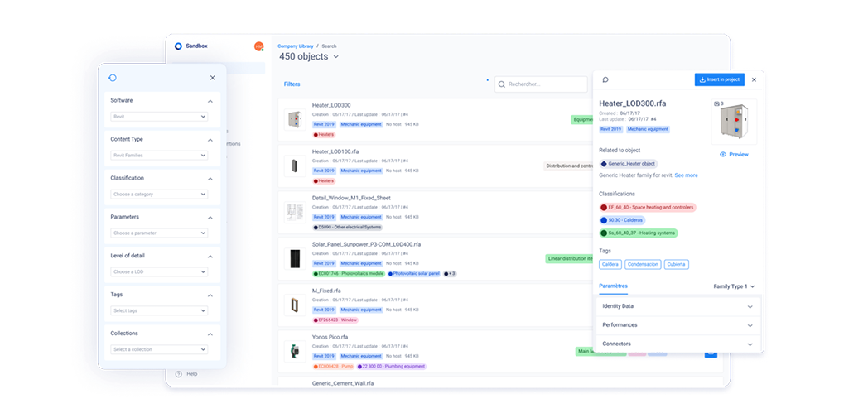Open the Choose a category dropdown
This screenshot has width=868, height=418.
[159, 195]
